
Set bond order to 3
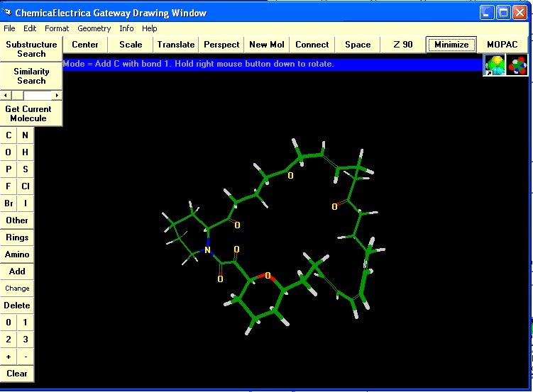click(x=25, y=339)
